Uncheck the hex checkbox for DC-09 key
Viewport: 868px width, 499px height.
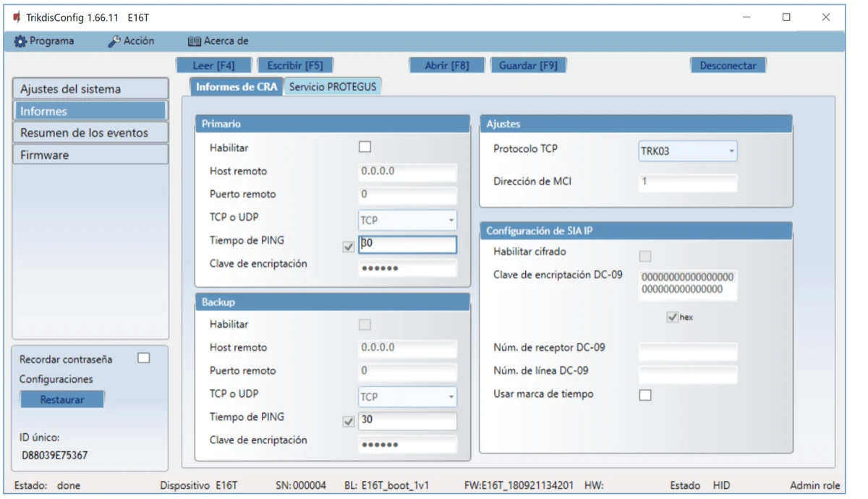tap(673, 317)
